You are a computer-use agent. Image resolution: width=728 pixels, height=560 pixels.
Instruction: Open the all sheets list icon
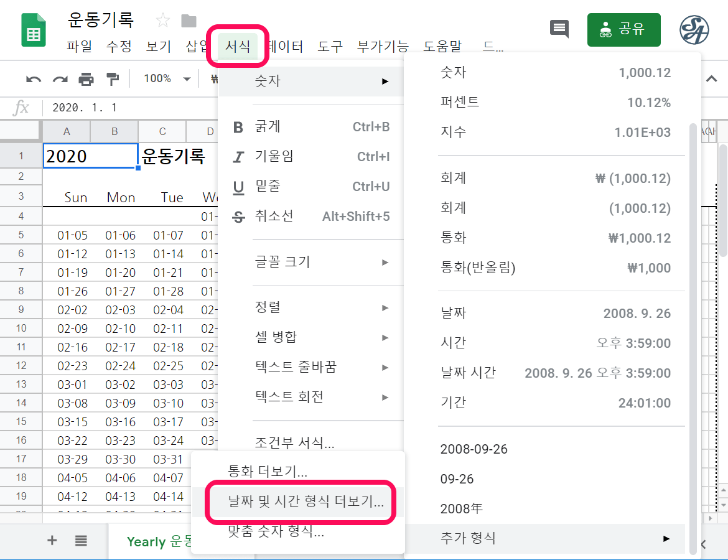pos(81,541)
